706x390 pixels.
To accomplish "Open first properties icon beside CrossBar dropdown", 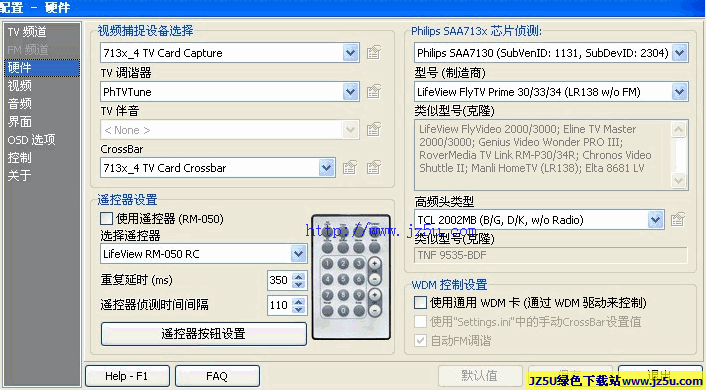I will point(350,168).
